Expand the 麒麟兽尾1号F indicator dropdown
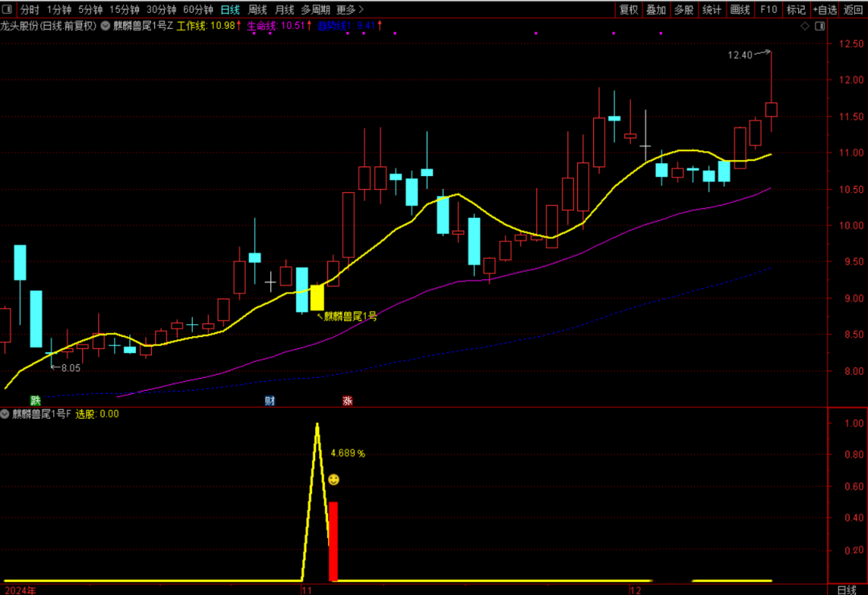Viewport: 868px width, 595px height. (6, 414)
